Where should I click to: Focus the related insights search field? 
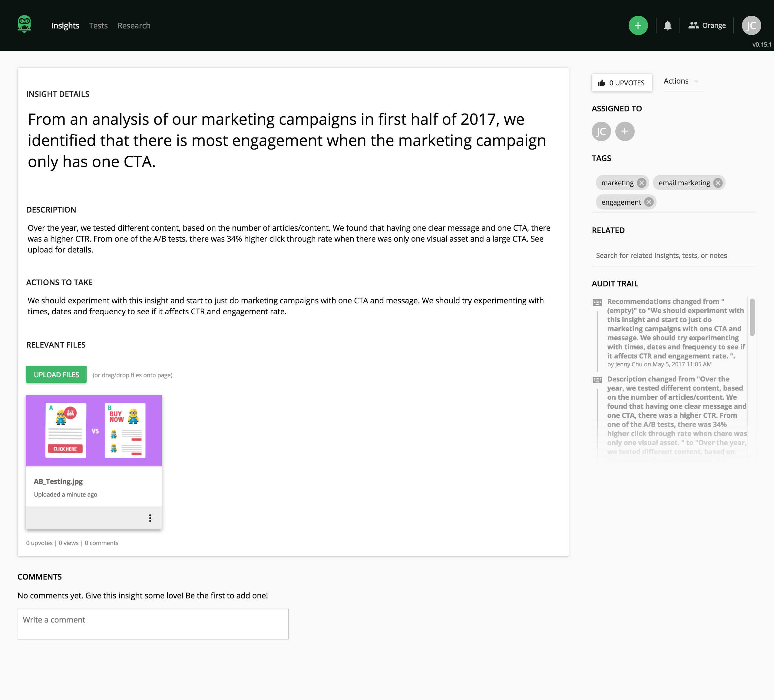coord(673,256)
